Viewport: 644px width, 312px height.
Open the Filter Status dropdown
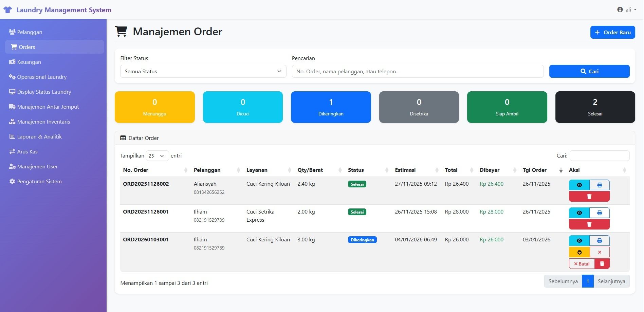(x=203, y=72)
